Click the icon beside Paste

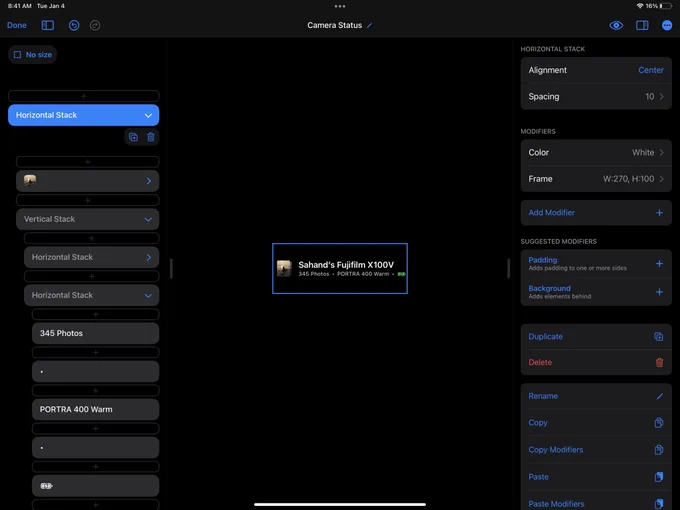tap(659, 477)
